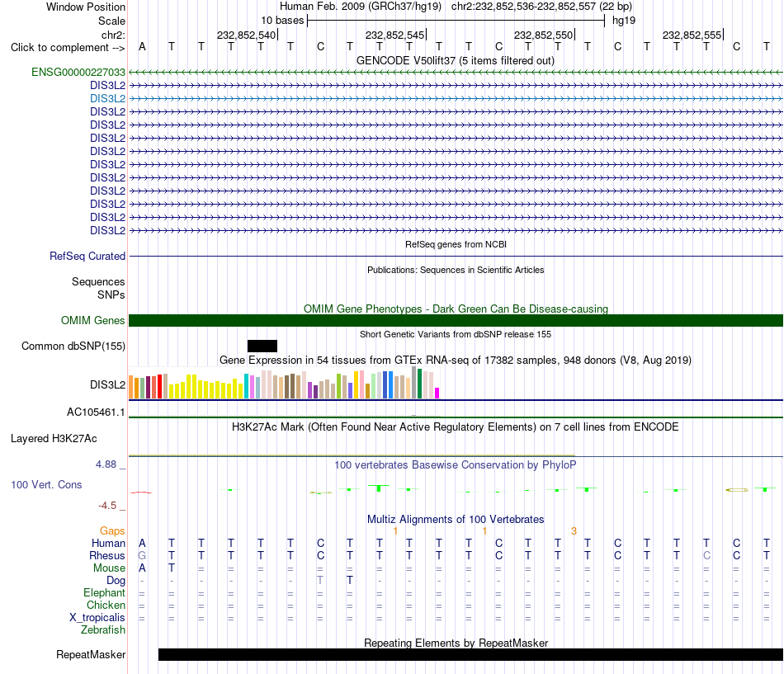
Task: Click the Dog species label
Action: point(116,581)
